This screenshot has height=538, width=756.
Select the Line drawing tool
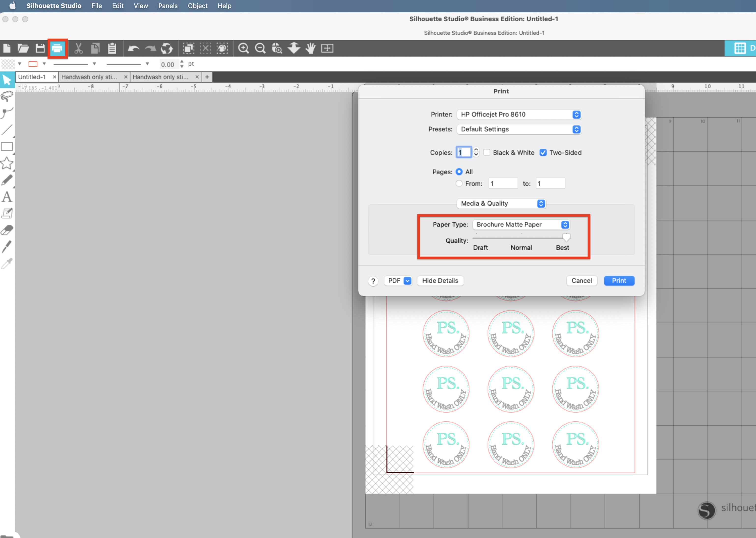(7, 130)
